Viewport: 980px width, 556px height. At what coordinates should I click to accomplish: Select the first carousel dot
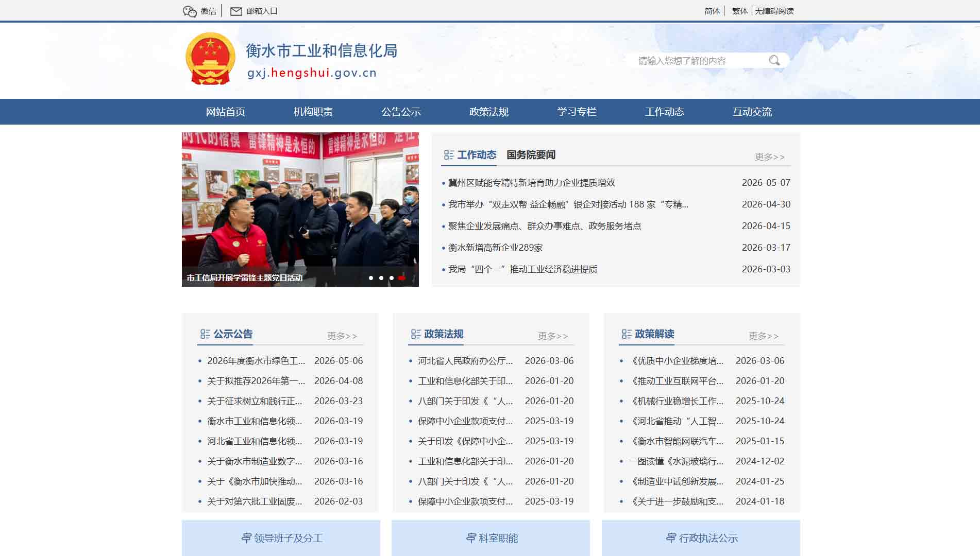coord(371,278)
